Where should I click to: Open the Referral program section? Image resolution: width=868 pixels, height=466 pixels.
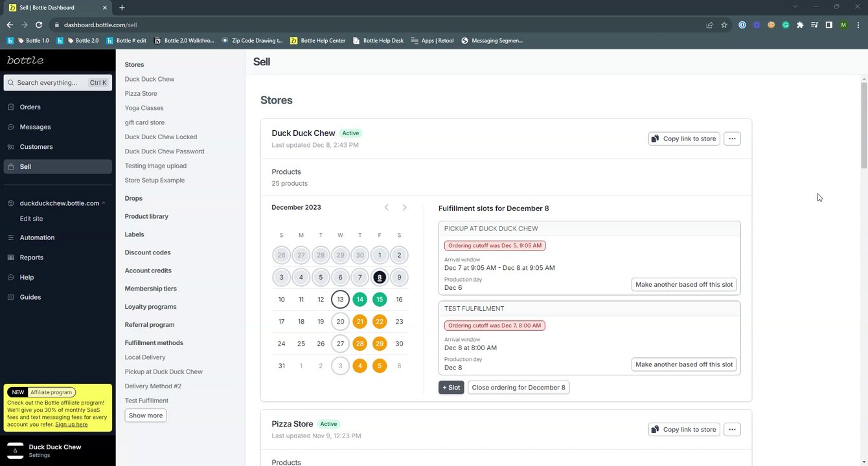coord(150,325)
